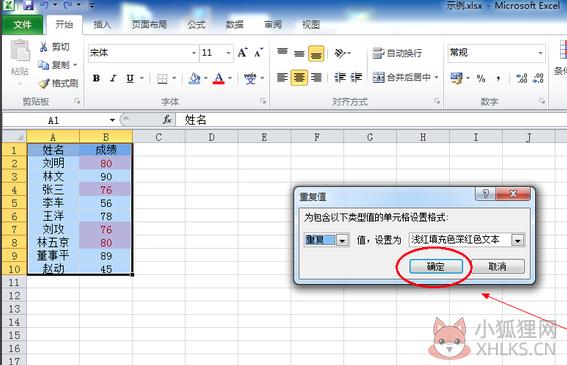Click the Undo arrow icon
567x365 pixels.
point(44,5)
